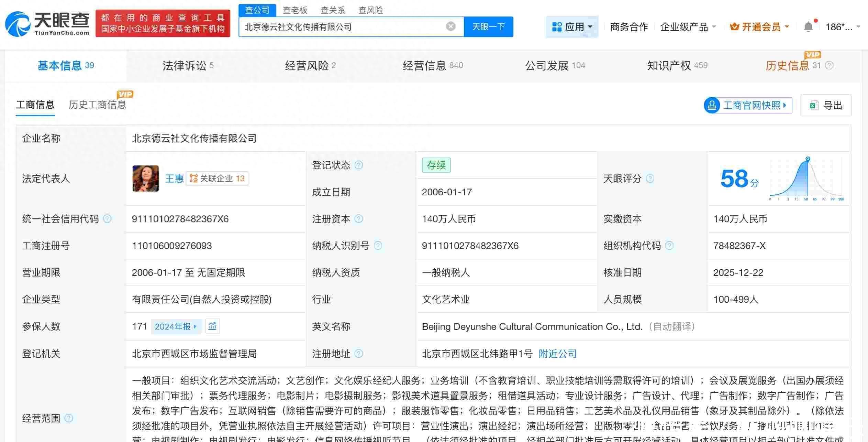Click the chart icon next to 2024年报
868x442 pixels.
coord(212,326)
